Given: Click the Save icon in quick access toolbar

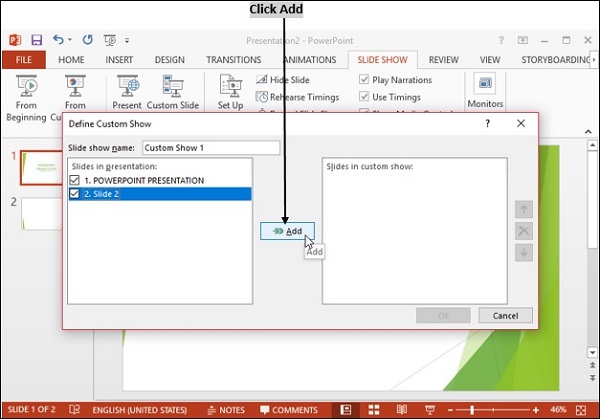Looking at the screenshot, I should (x=37, y=40).
